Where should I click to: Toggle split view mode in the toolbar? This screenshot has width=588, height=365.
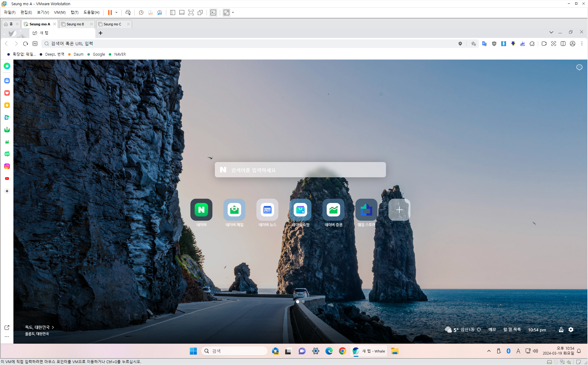(563, 44)
